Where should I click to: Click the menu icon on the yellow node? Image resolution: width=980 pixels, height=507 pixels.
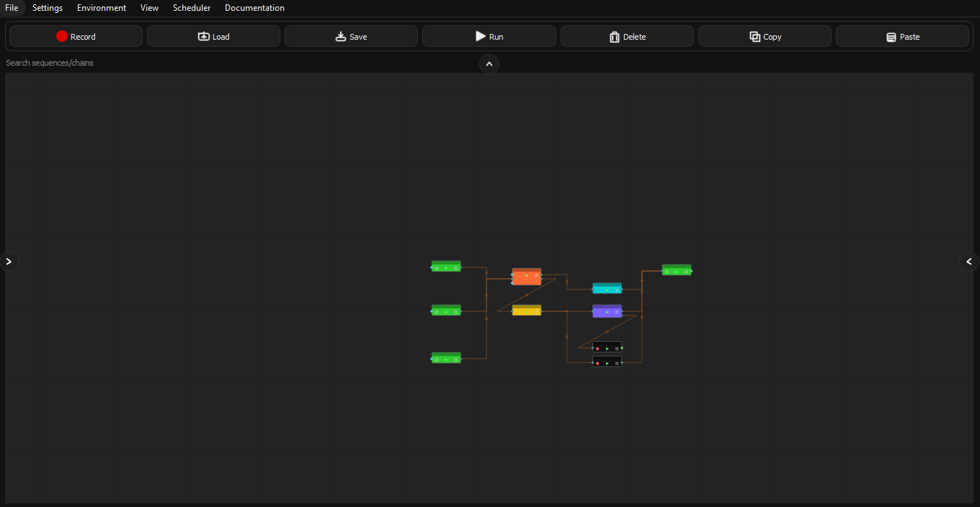point(537,312)
